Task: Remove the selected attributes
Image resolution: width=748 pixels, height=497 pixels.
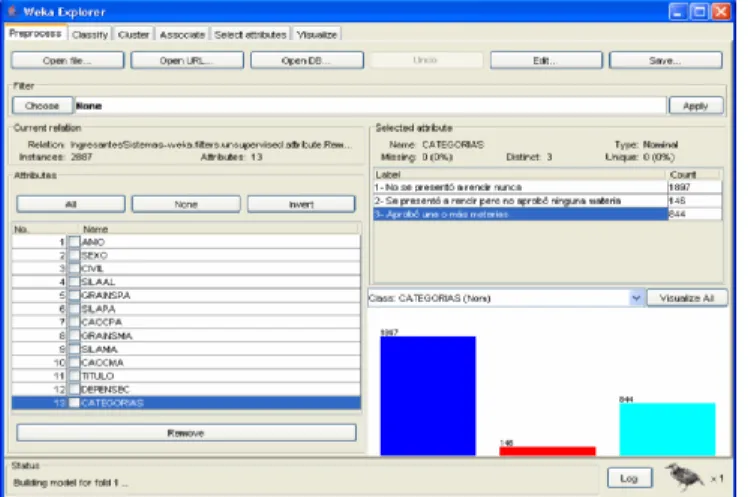Action: point(186,433)
